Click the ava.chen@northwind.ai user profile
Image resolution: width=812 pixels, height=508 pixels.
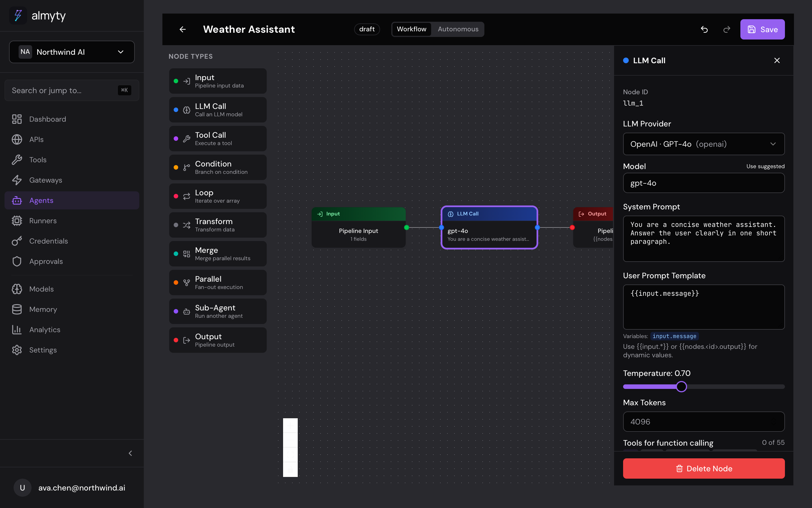(72, 487)
